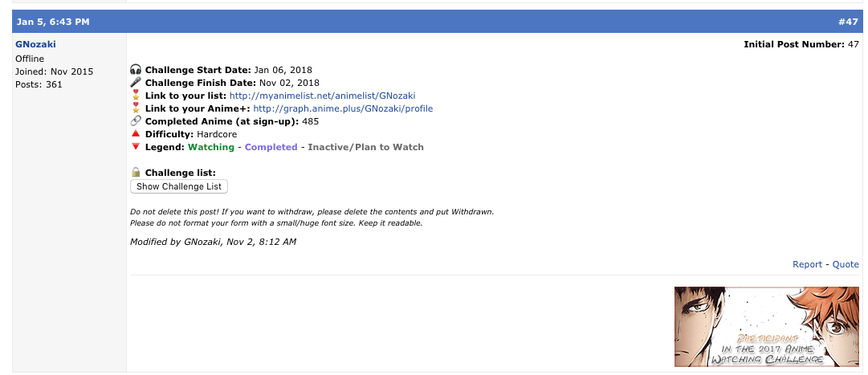
Task: Open GNozaki's user profile
Action: point(36,45)
